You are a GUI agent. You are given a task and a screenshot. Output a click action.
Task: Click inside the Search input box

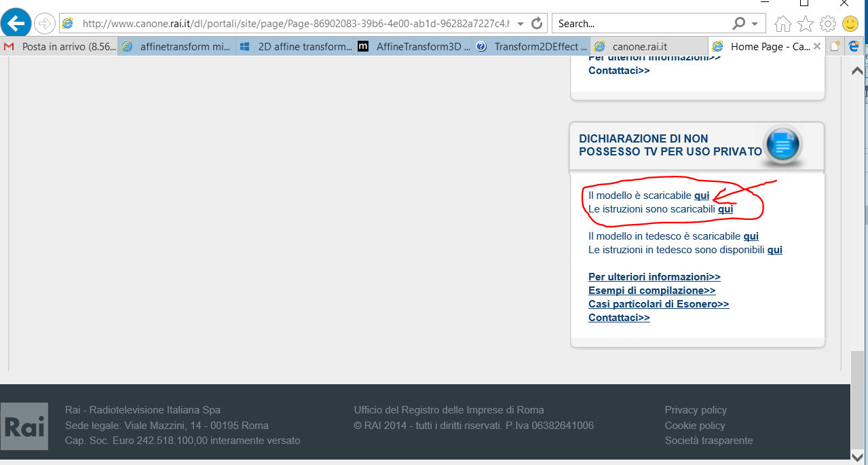[641, 24]
